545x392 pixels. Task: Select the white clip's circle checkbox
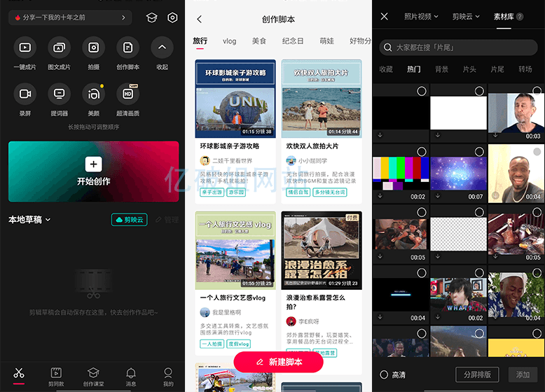coord(479,91)
